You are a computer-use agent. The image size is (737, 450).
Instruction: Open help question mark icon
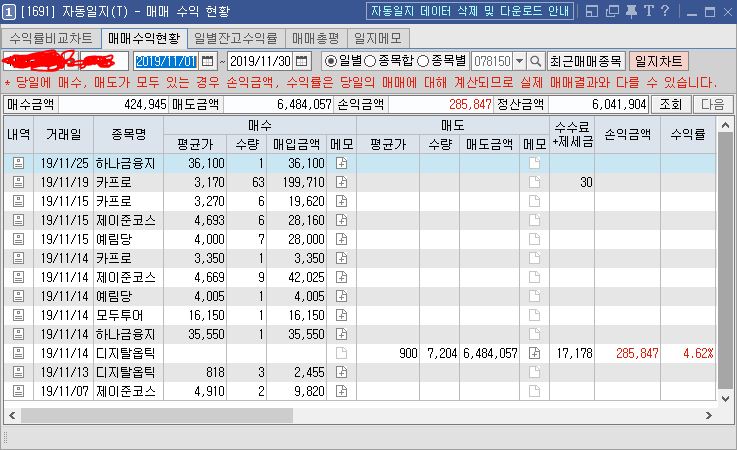(x=665, y=11)
